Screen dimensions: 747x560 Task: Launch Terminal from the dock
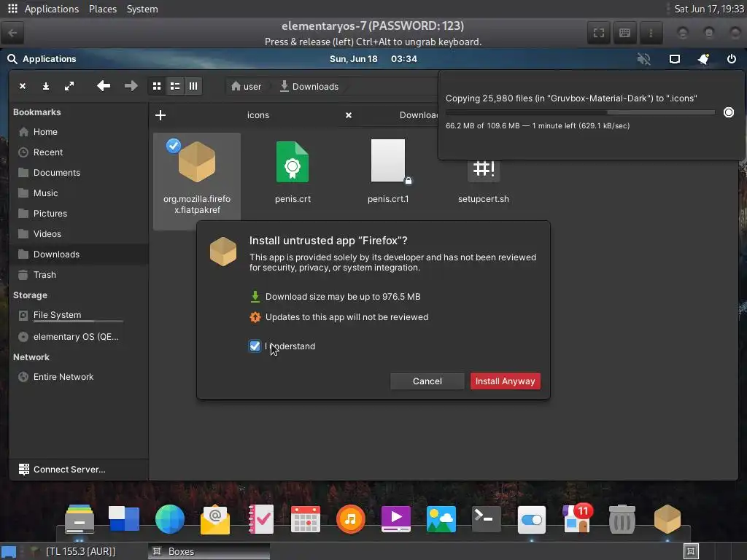pos(487,518)
